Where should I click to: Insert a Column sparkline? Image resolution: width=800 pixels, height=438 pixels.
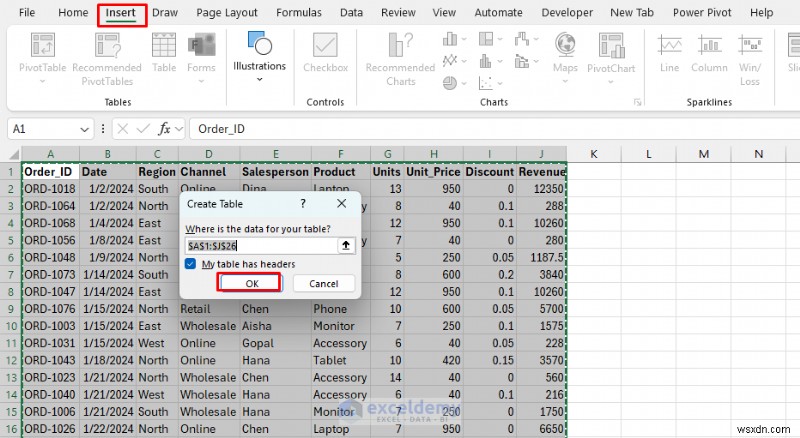709,53
